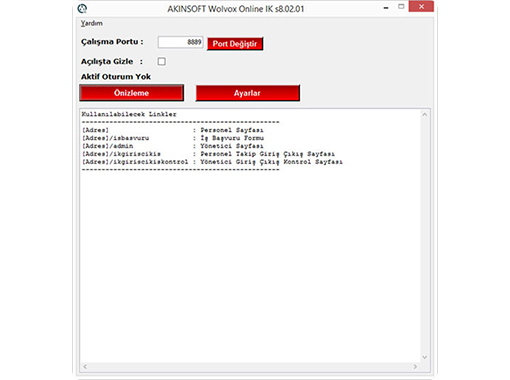
Task: Open the Yardım menu
Action: (92, 23)
